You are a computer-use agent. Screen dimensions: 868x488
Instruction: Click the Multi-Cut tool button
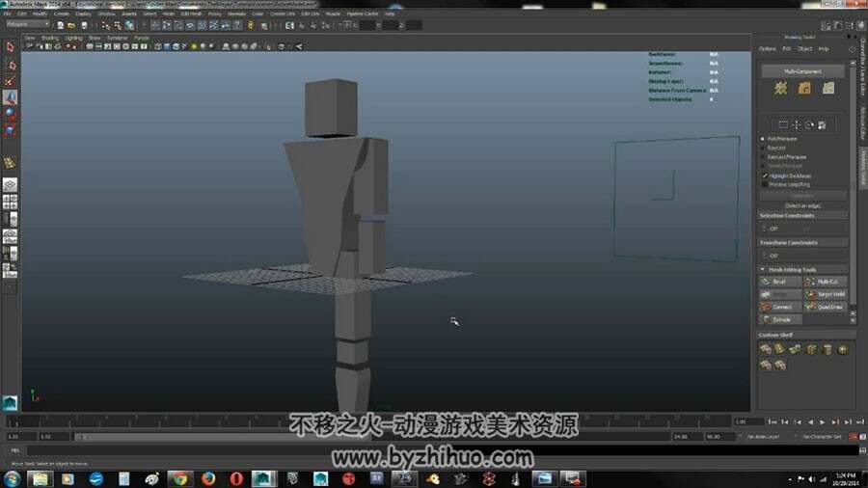(x=825, y=282)
